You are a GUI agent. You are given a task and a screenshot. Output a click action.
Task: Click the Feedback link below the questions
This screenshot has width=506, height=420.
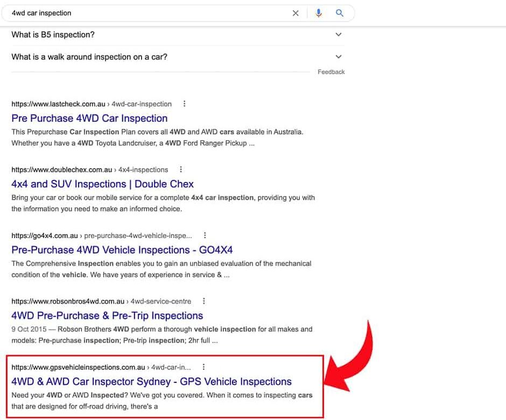click(x=331, y=72)
